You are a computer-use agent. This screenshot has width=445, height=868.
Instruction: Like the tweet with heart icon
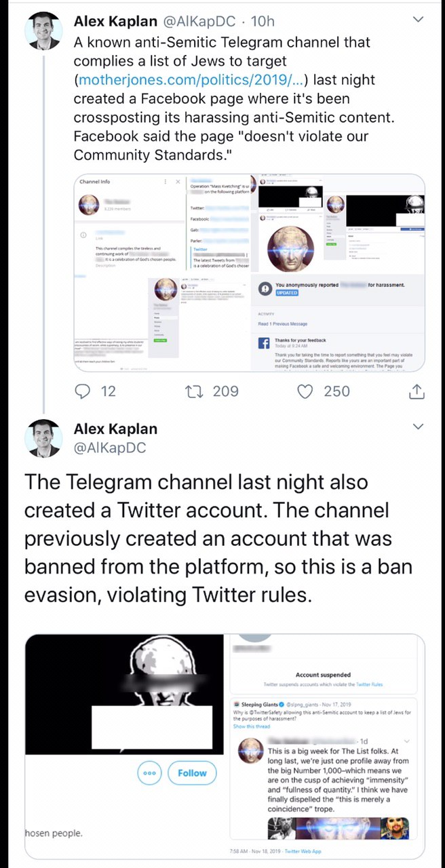[307, 391]
